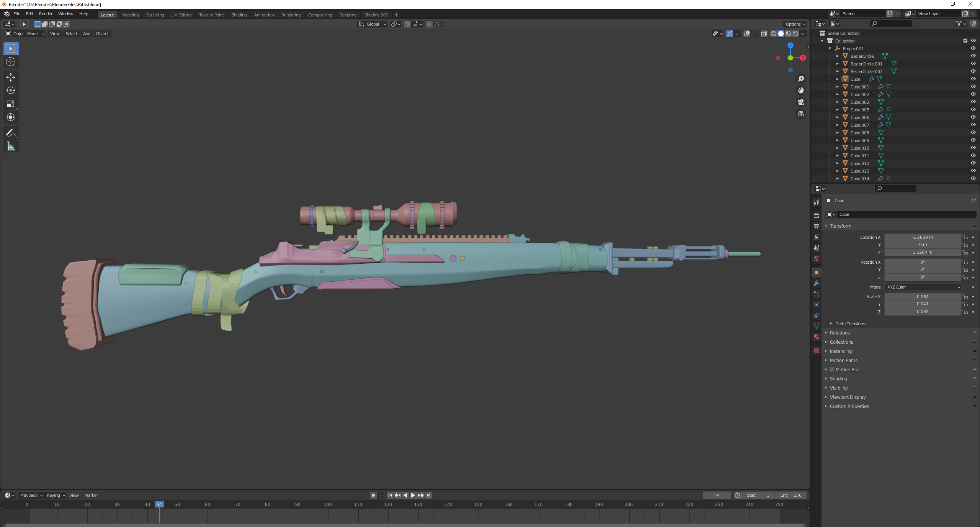Viewport: 980px width, 527px height.
Task: Activate the Measure tool
Action: pos(11,146)
